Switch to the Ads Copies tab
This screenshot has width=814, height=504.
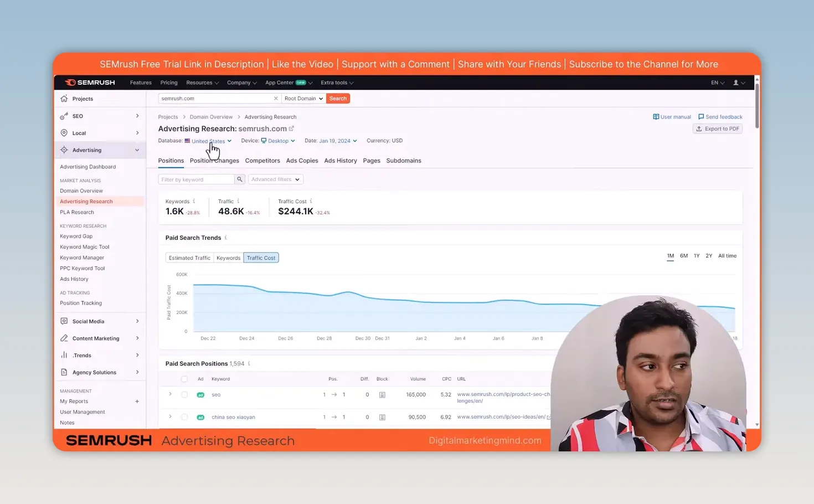(x=302, y=161)
